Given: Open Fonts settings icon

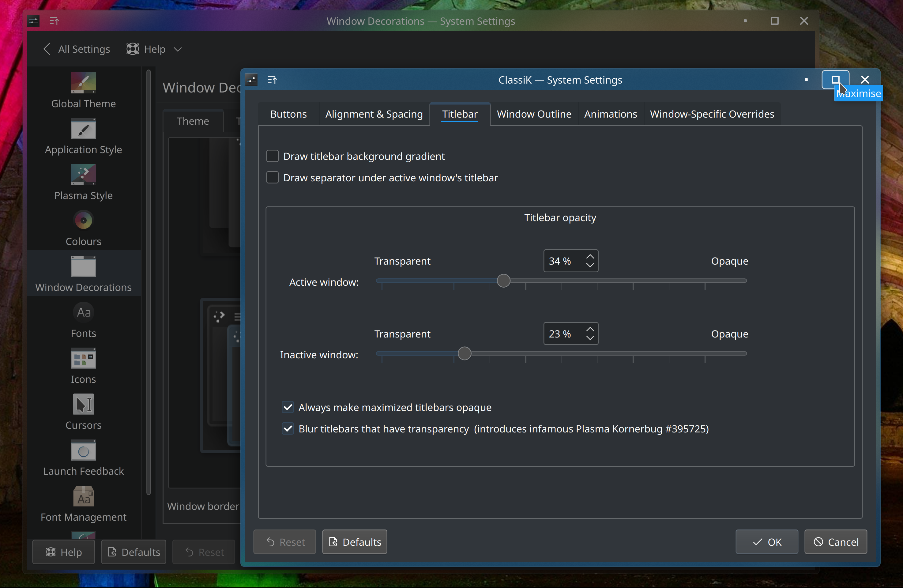Looking at the screenshot, I should click(x=84, y=312).
